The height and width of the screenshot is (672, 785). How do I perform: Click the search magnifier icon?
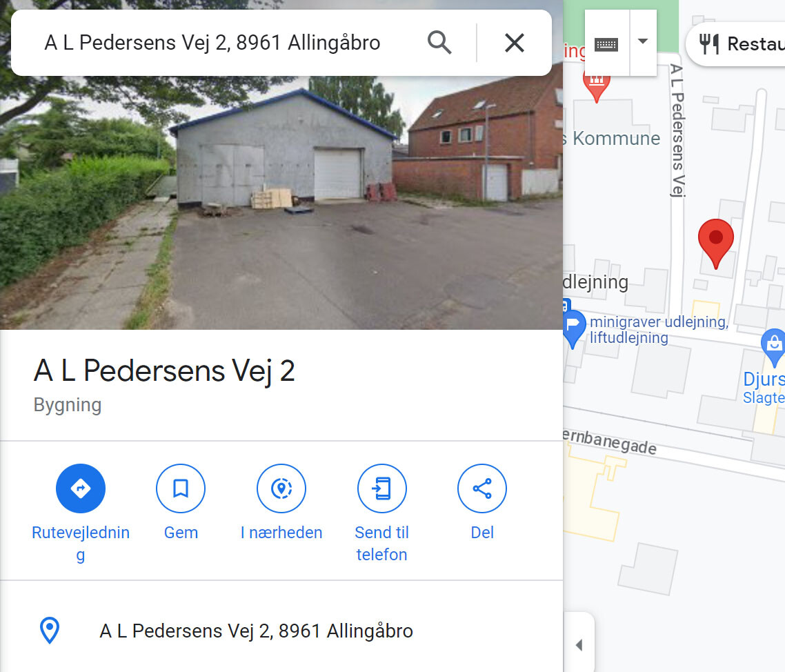point(439,43)
